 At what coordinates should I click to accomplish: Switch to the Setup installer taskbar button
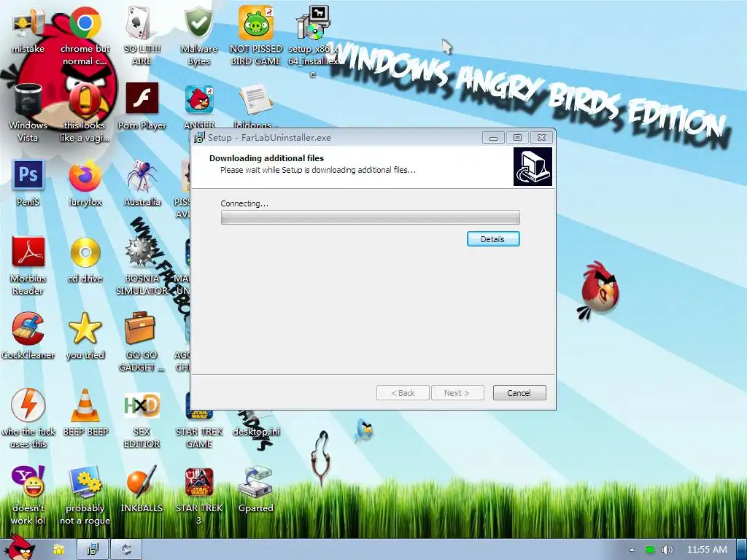(93, 550)
